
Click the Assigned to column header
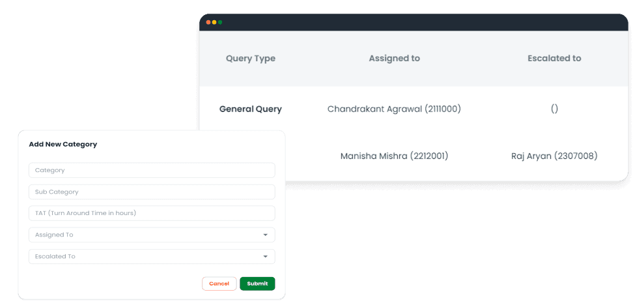pos(395,59)
